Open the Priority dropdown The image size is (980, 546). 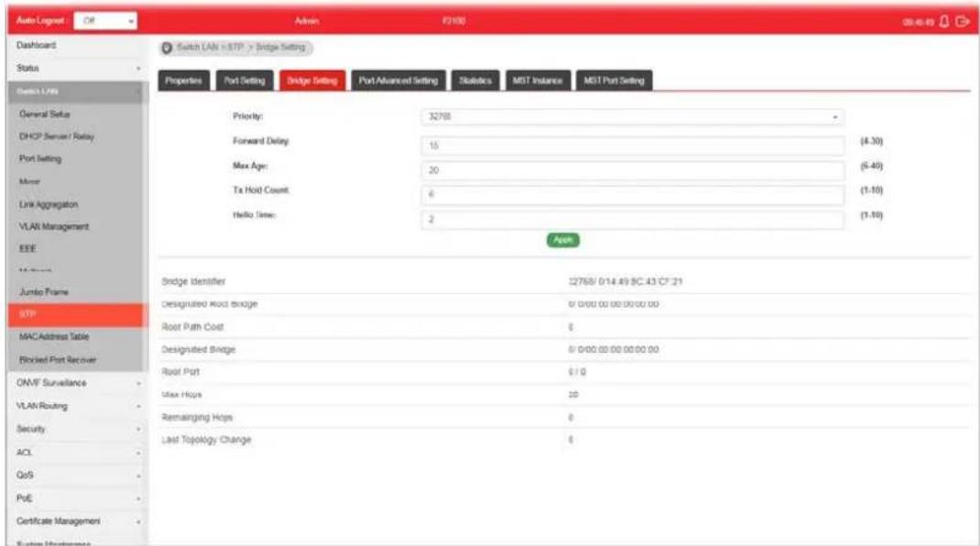(x=633, y=117)
